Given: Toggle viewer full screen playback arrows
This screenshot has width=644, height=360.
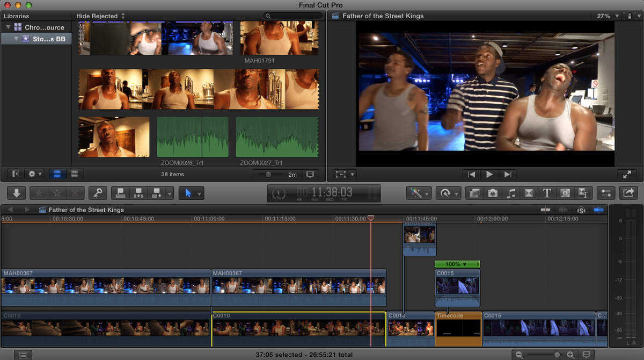Looking at the screenshot, I should [627, 174].
